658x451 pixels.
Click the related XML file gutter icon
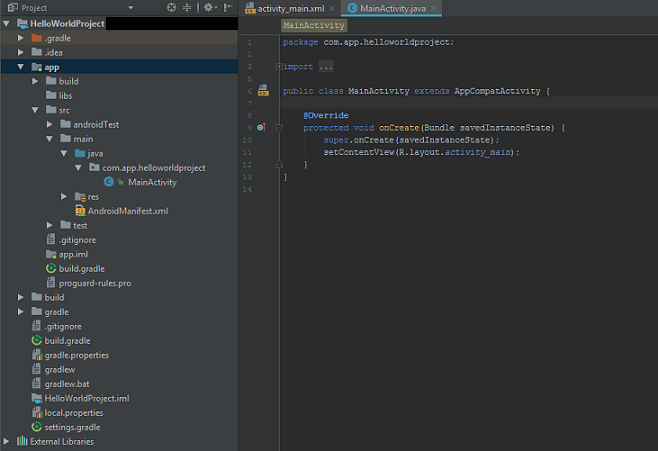(263, 90)
